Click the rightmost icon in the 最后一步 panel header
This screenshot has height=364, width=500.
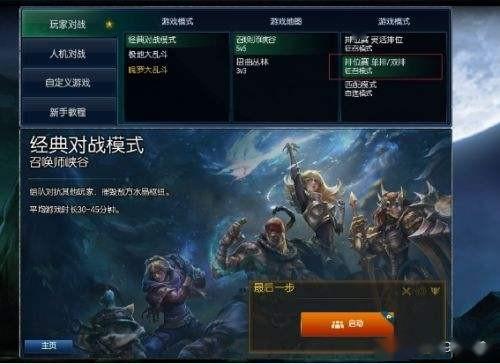coord(435,291)
